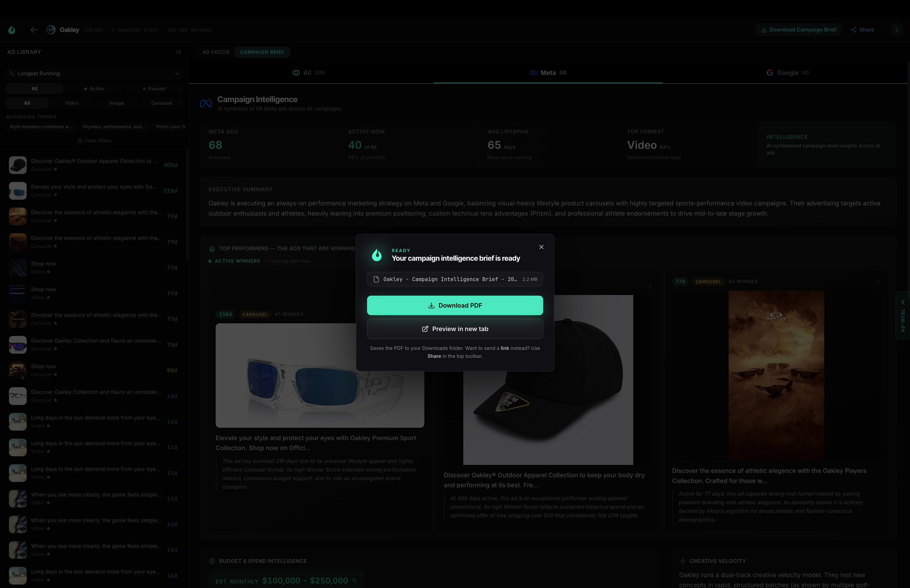Click the sort icon beside Longest Running
910x588 pixels.
12,73
